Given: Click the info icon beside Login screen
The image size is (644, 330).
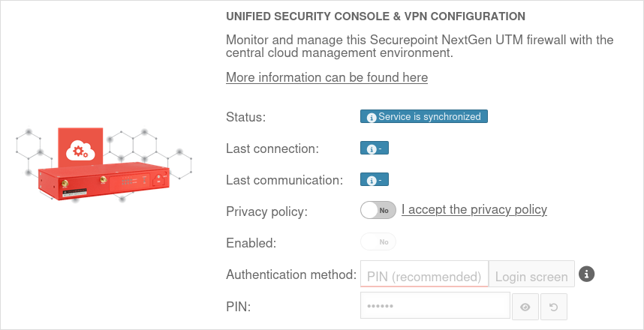Looking at the screenshot, I should 587,274.
